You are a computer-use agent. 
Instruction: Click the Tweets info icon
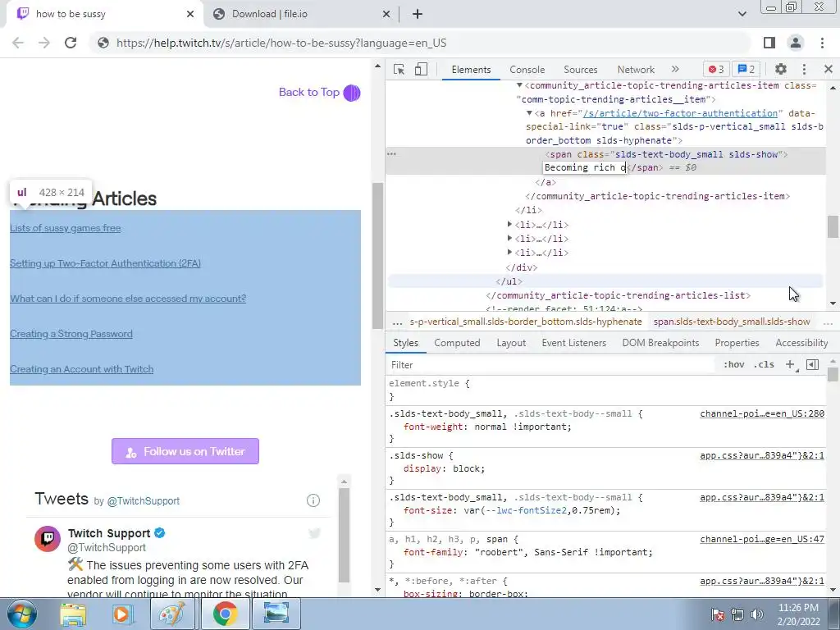coord(313,500)
